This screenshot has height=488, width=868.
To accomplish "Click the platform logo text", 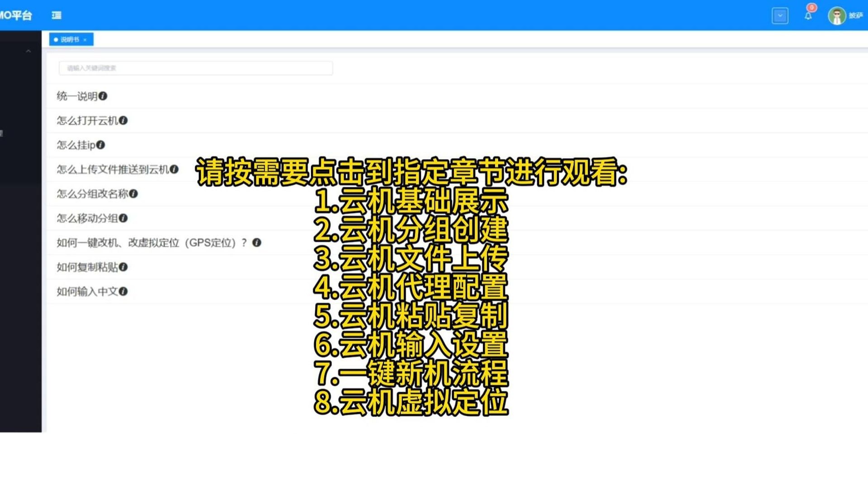I will pos(16,15).
